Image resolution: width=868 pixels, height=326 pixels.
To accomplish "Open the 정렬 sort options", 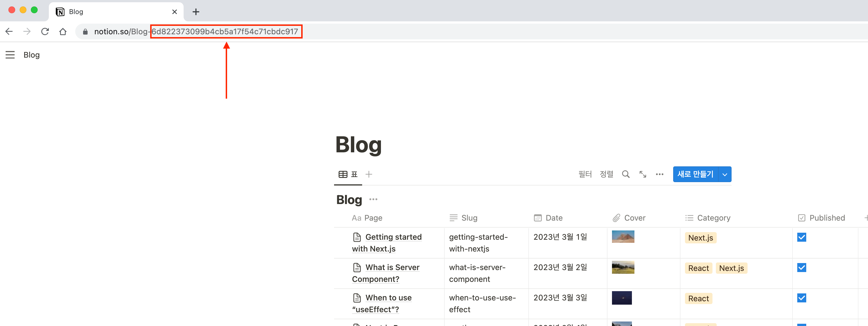I will point(607,174).
